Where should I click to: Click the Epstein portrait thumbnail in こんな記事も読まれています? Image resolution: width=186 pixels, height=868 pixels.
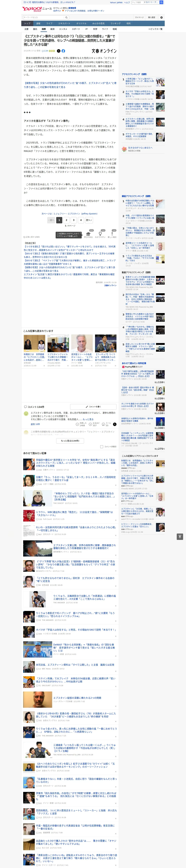tap(82, 343)
